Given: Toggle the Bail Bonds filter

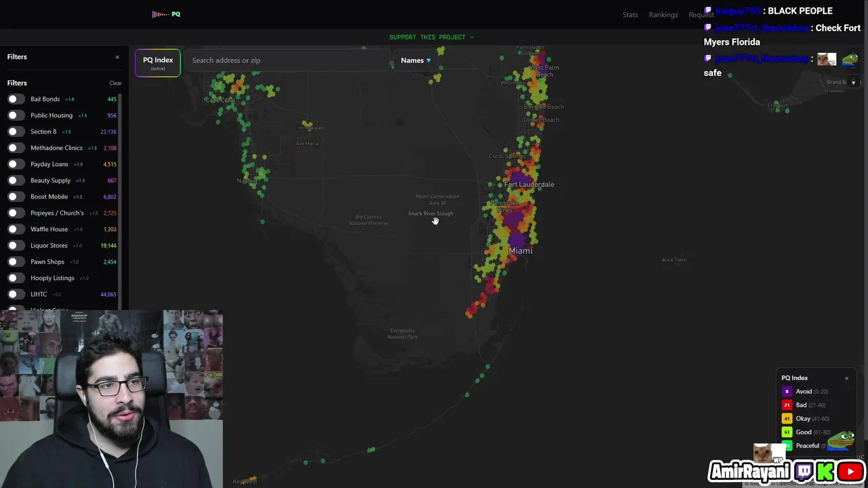Looking at the screenshot, I should pyautogui.click(x=16, y=99).
